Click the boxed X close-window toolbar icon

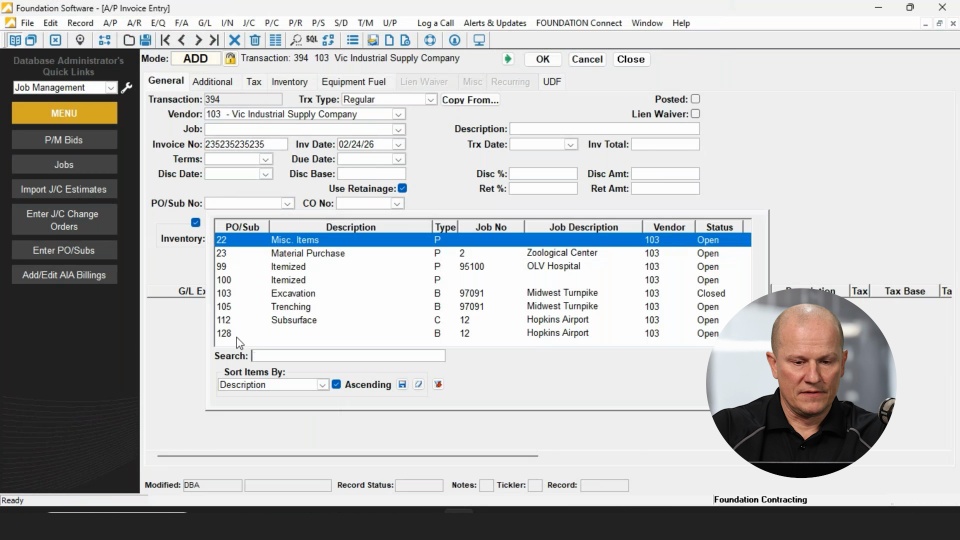click(x=55, y=40)
